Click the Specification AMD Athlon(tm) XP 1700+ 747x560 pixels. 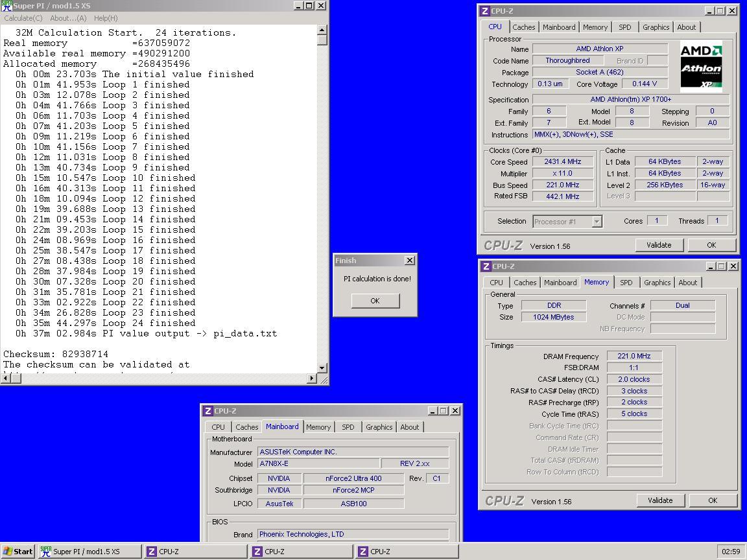pyautogui.click(x=631, y=100)
